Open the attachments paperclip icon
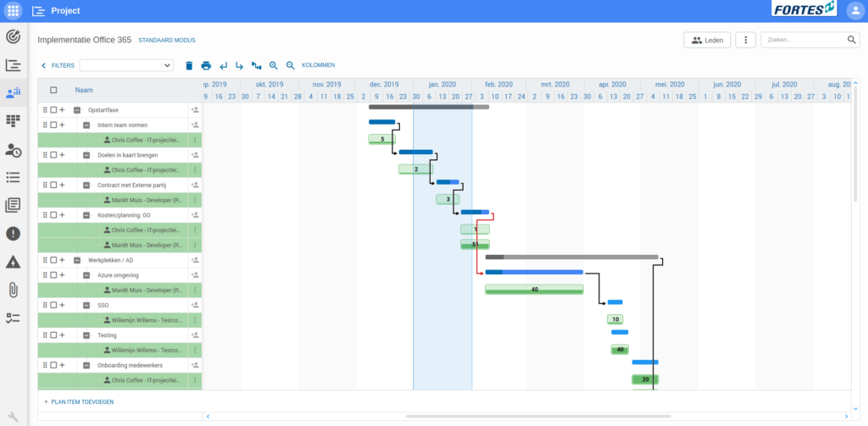This screenshot has height=426, width=868. click(14, 290)
